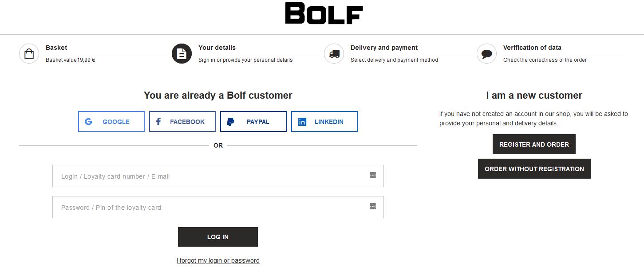
Task: Click the shopping basket step icon
Action: pyautogui.click(x=29, y=54)
